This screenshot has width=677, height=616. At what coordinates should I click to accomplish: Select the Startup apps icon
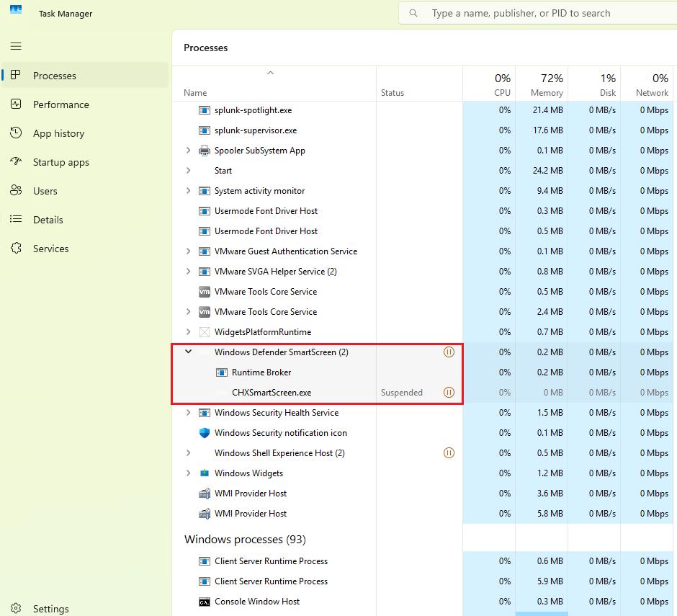pos(16,162)
